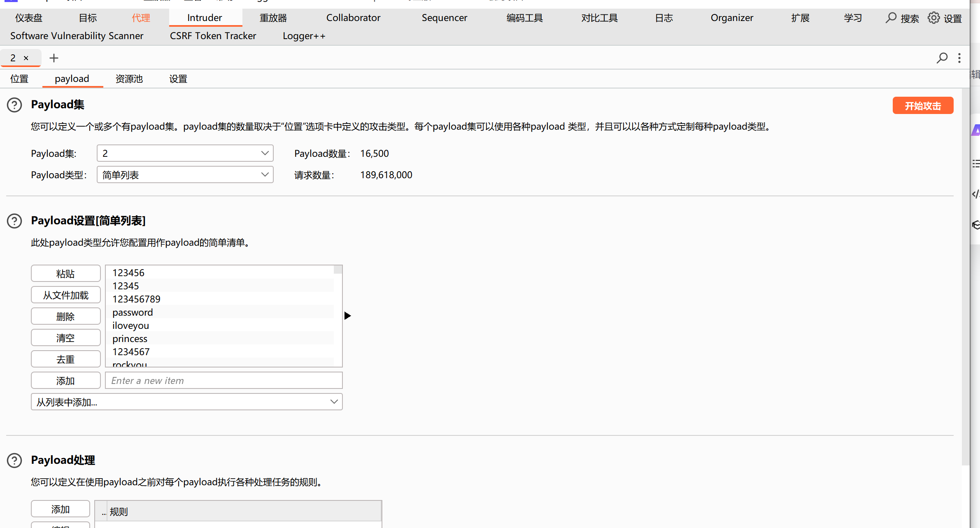980x528 pixels.
Task: Click the search magnifier in Intruder tab bar
Action: (x=942, y=58)
